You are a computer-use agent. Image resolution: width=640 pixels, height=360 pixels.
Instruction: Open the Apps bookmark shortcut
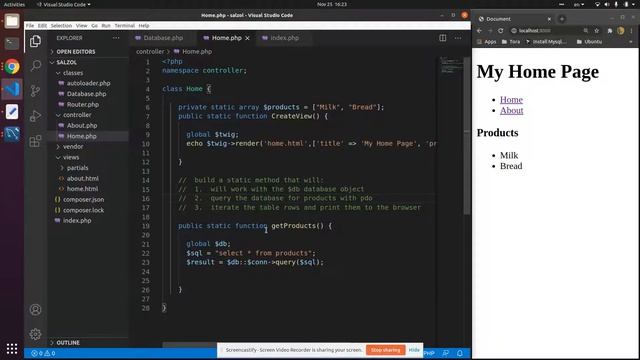click(x=487, y=42)
